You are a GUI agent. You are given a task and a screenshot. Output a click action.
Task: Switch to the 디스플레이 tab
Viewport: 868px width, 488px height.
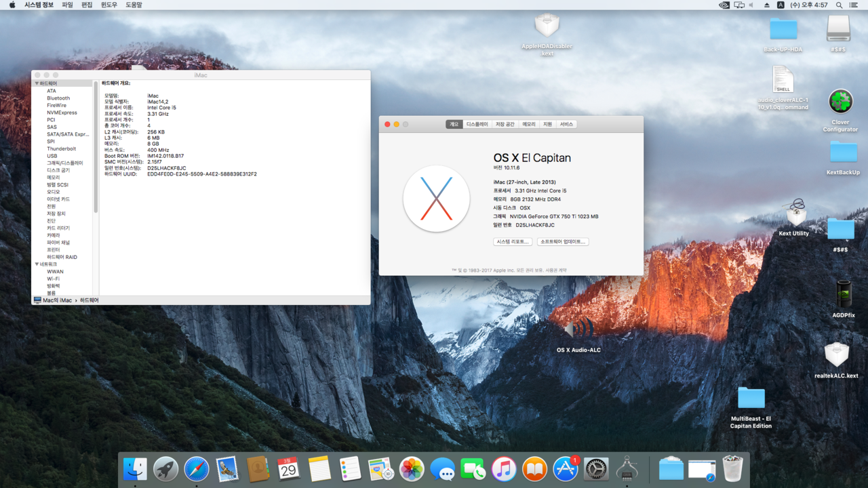tap(477, 124)
